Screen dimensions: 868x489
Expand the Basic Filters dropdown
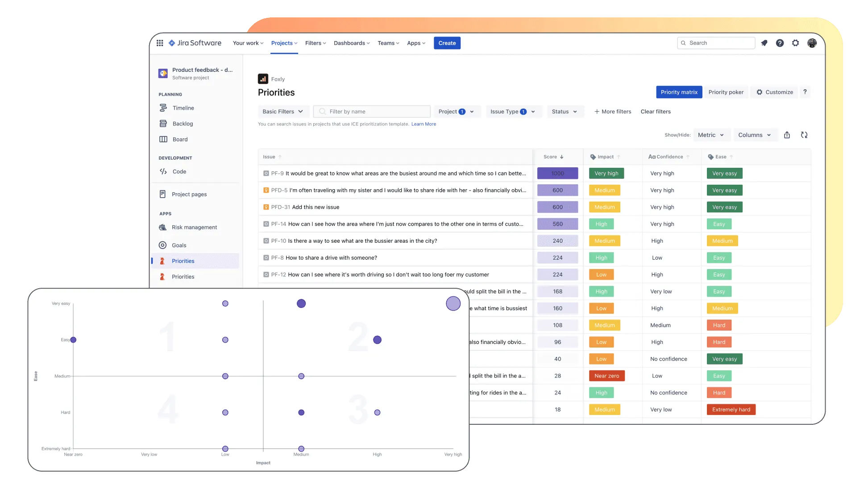coord(283,112)
